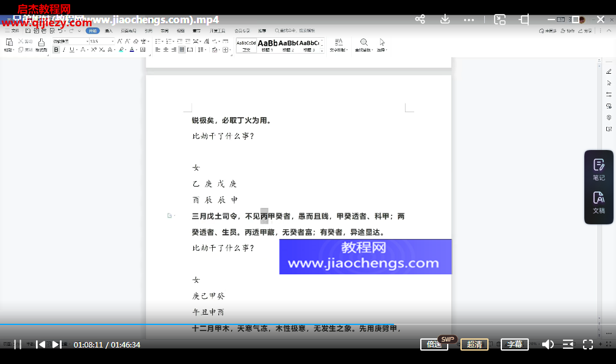Collapse the ribbon with the chevron
Screen dimensions: 616x364
click(609, 30)
